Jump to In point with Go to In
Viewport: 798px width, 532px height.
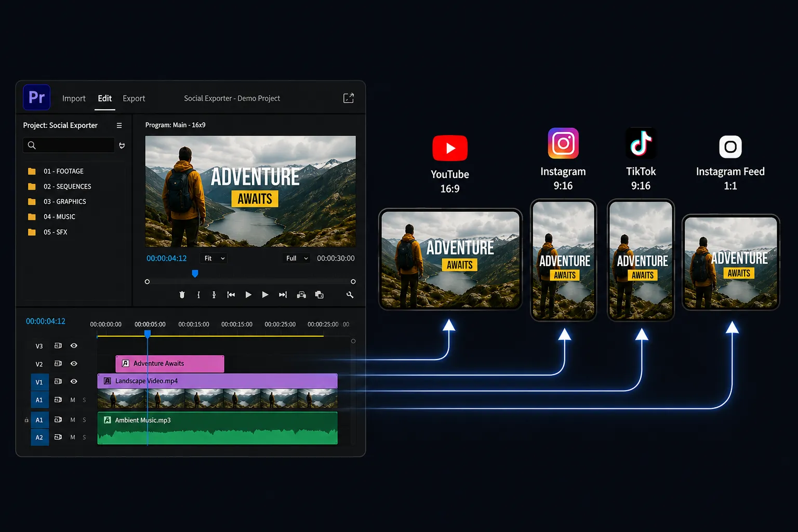click(x=231, y=295)
